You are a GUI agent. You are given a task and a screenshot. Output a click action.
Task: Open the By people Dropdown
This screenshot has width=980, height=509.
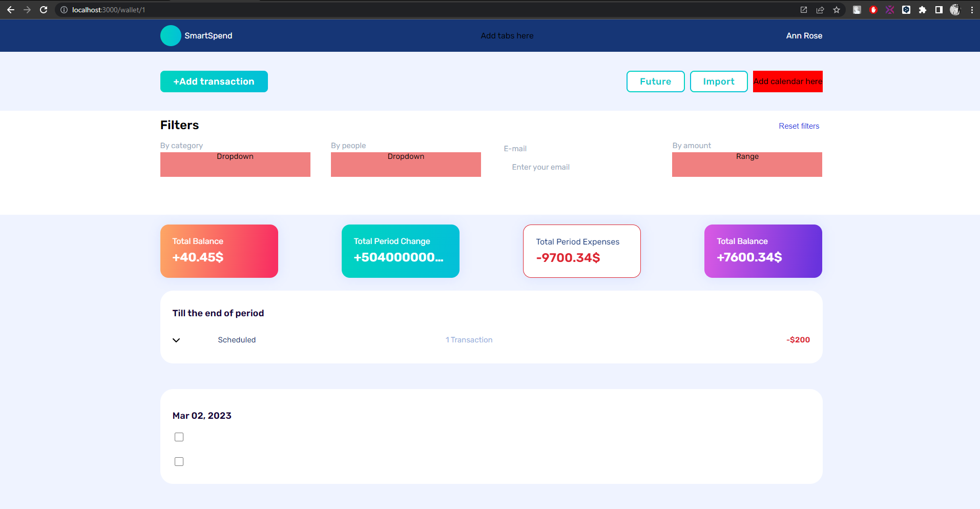coord(405,164)
